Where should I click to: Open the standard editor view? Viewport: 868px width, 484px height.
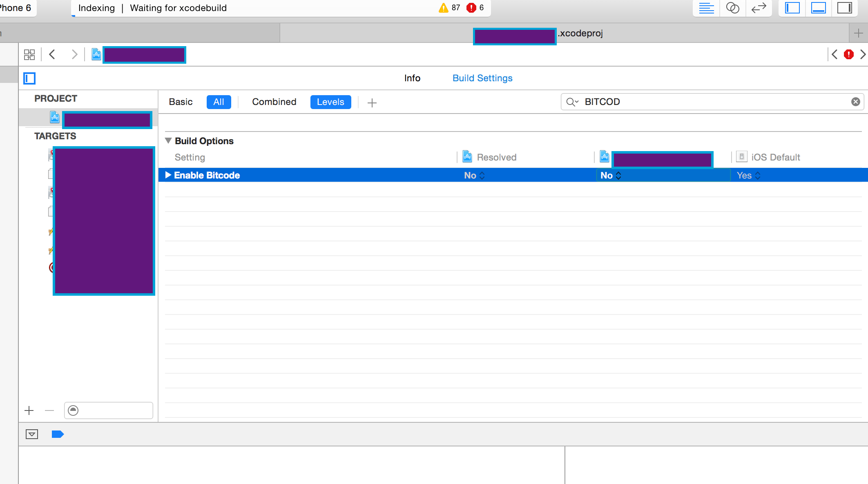coord(706,8)
